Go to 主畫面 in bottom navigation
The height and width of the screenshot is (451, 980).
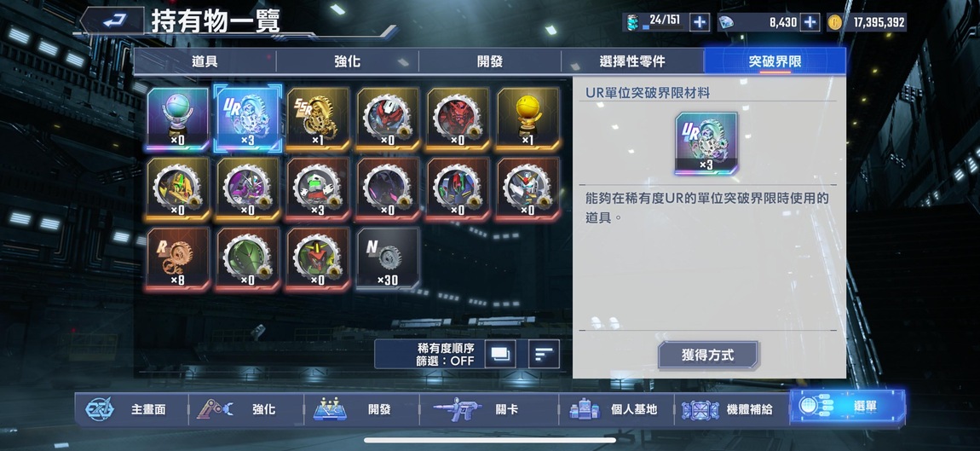click(131, 410)
